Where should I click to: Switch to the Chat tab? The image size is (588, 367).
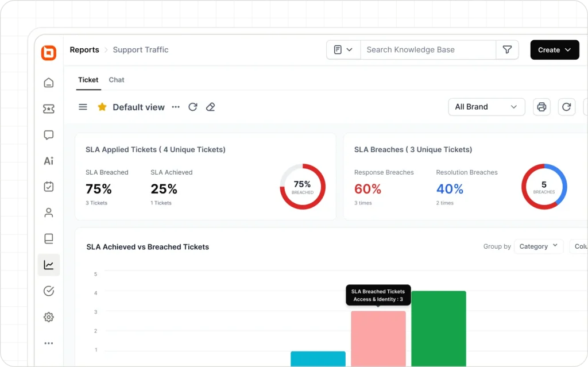click(116, 80)
